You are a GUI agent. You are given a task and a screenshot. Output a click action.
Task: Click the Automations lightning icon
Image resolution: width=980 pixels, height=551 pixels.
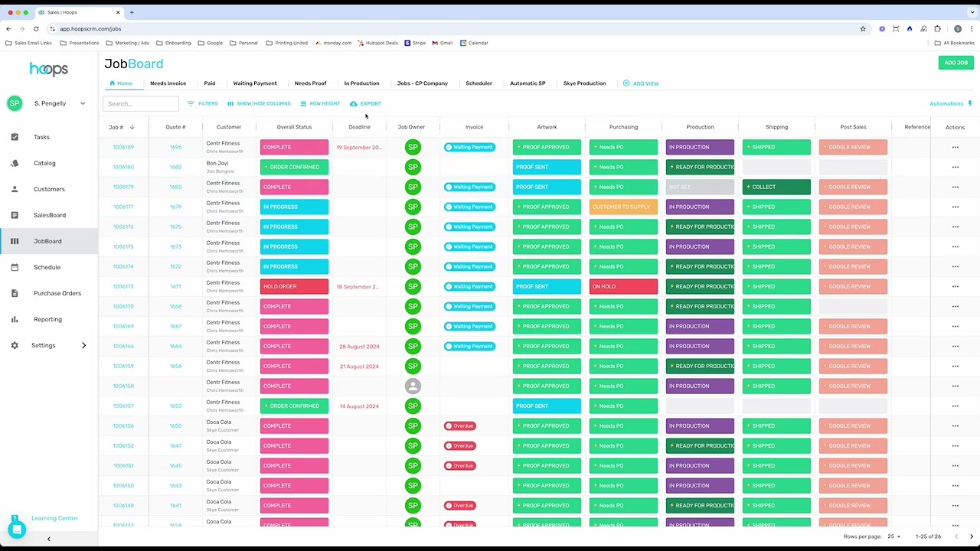click(970, 103)
